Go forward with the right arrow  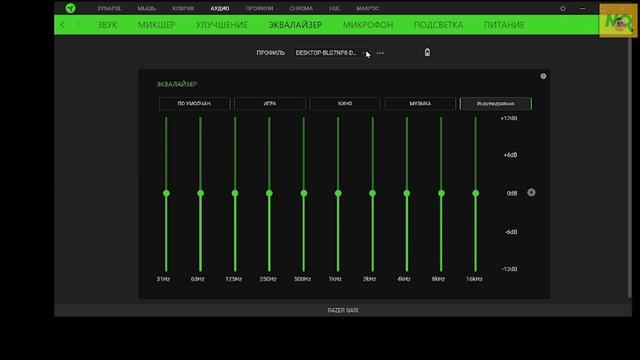point(78,25)
